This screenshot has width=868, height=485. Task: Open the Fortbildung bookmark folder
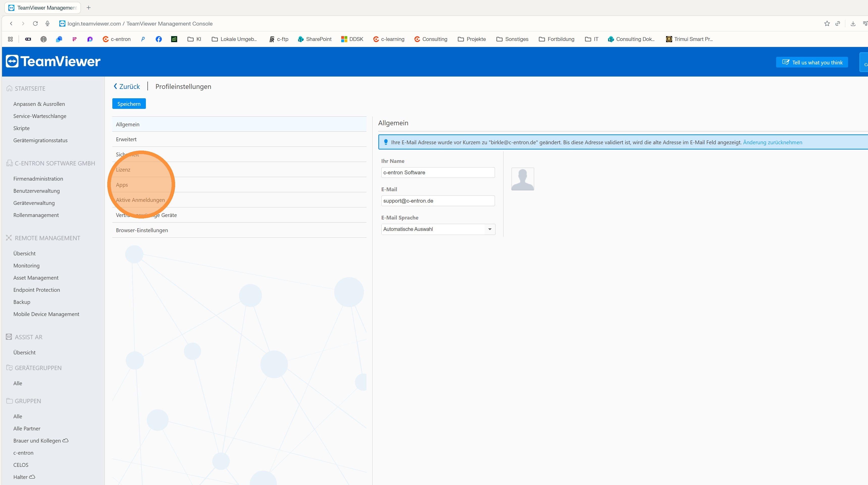[x=557, y=39]
